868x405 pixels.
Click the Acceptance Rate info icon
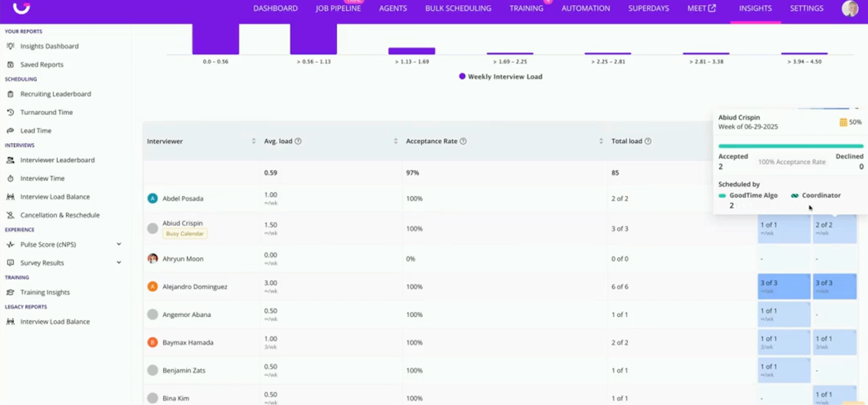pos(463,142)
